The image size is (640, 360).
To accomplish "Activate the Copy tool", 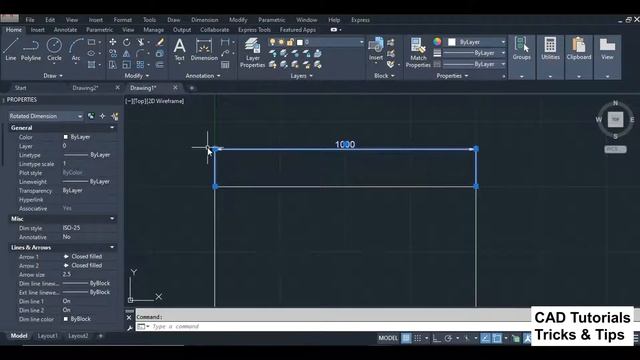I will click(x=112, y=53).
